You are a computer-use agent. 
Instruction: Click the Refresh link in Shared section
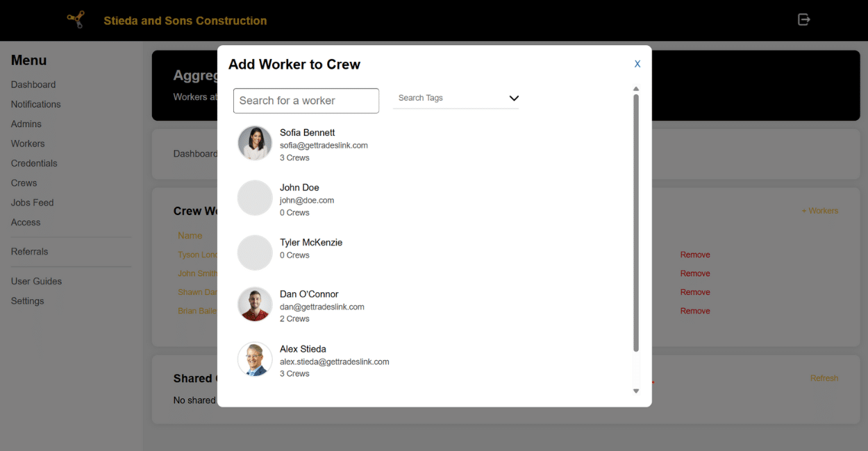(x=824, y=378)
